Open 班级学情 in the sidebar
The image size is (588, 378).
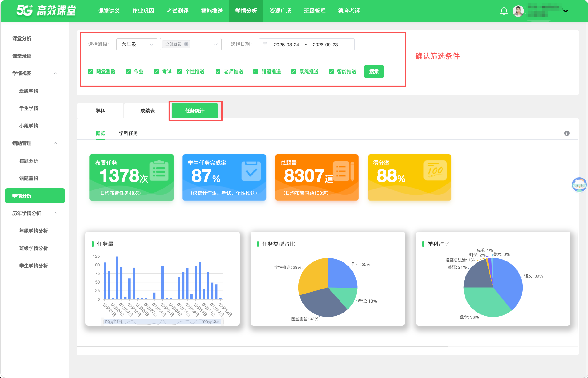[29, 91]
